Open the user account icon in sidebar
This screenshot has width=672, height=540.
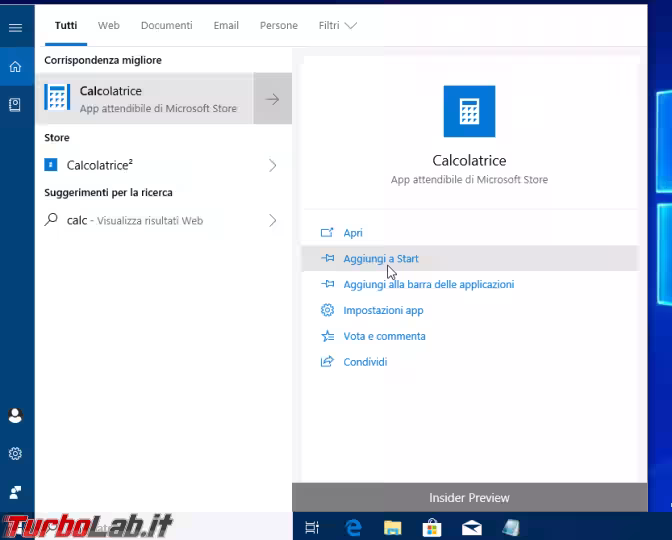[15, 415]
